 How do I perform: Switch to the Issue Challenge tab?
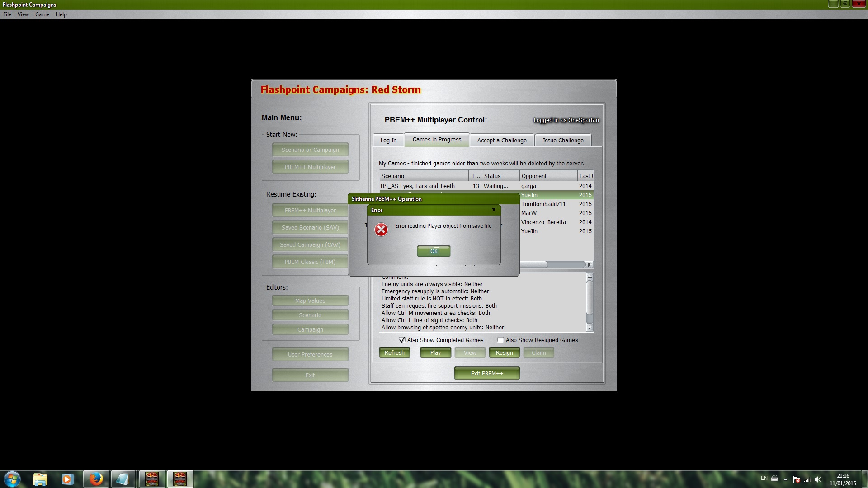pyautogui.click(x=563, y=140)
